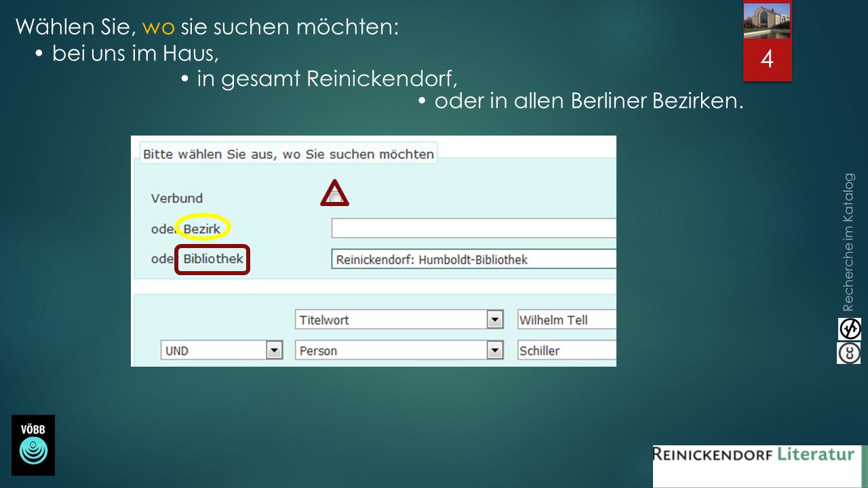The height and width of the screenshot is (488, 868).
Task: Click the Schiller search field
Action: pyautogui.click(x=567, y=350)
